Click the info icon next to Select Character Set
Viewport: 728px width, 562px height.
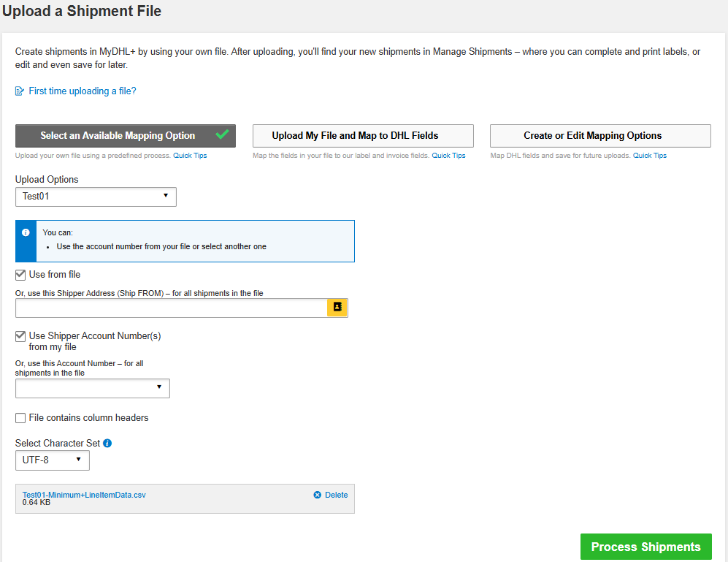coord(107,443)
